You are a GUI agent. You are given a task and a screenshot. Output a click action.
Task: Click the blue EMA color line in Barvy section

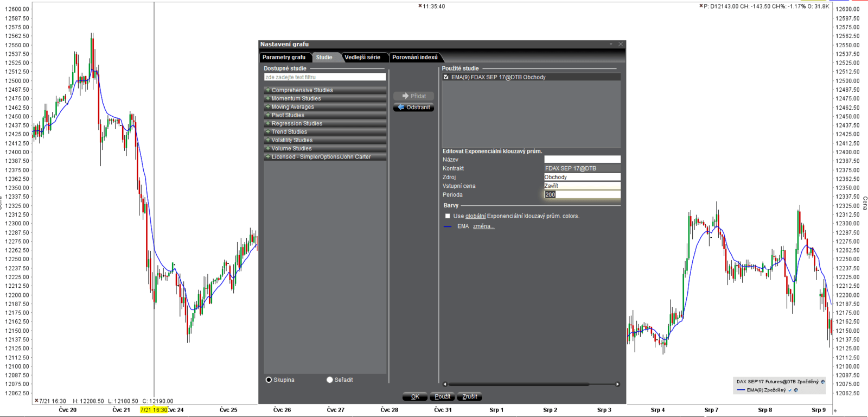point(448,226)
